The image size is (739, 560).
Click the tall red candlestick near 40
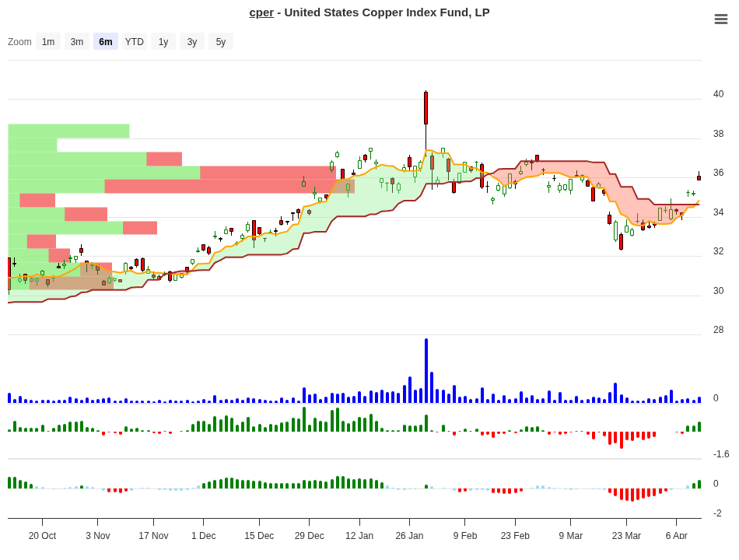(426, 108)
